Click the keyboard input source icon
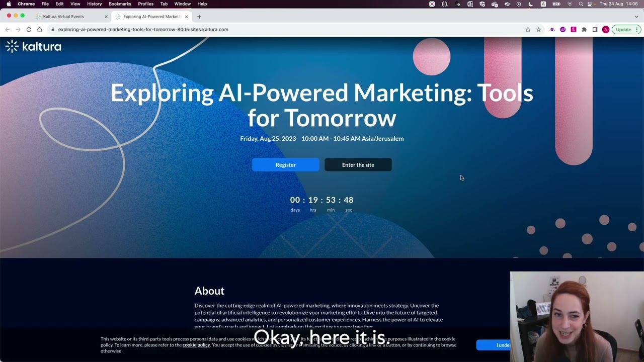644x362 pixels. click(543, 4)
